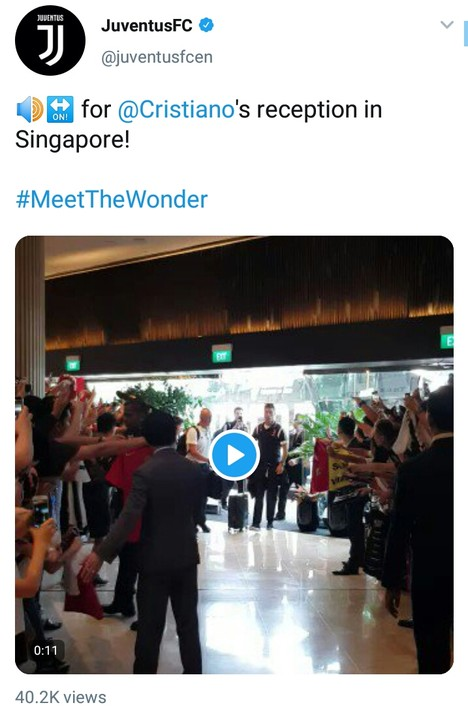Viewport: 468px width, 720px height.
Task: Click the word Singapore! in tweet text
Action: click(73, 140)
